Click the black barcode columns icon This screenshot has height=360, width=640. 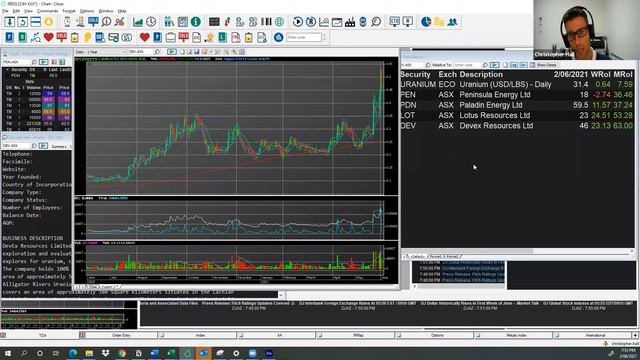tap(266, 22)
